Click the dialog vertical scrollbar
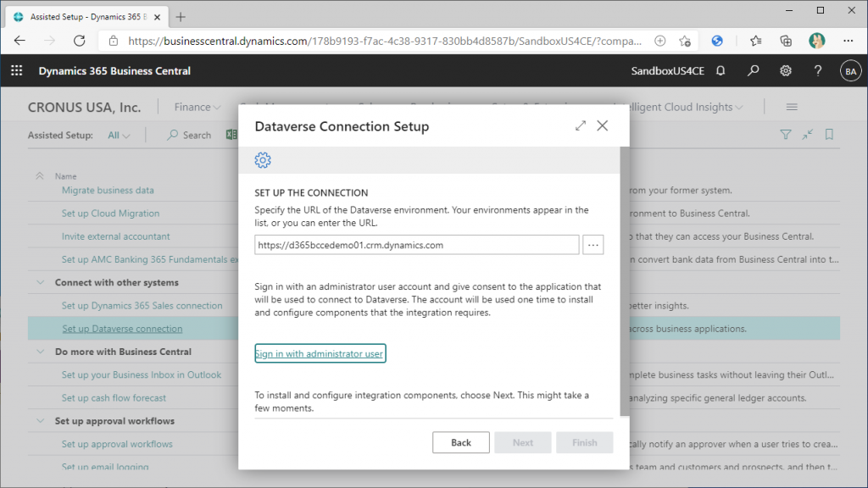Viewport: 868px width, 488px height. click(x=625, y=281)
